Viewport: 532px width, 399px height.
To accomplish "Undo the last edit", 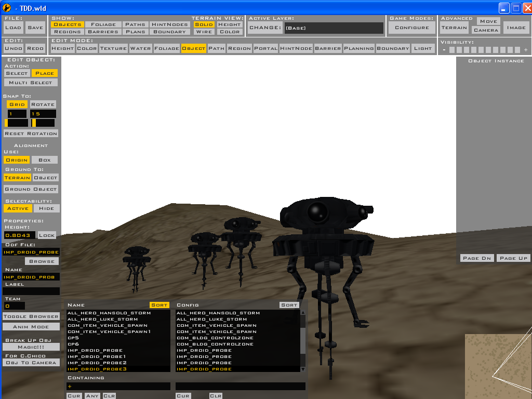I will [x=14, y=48].
